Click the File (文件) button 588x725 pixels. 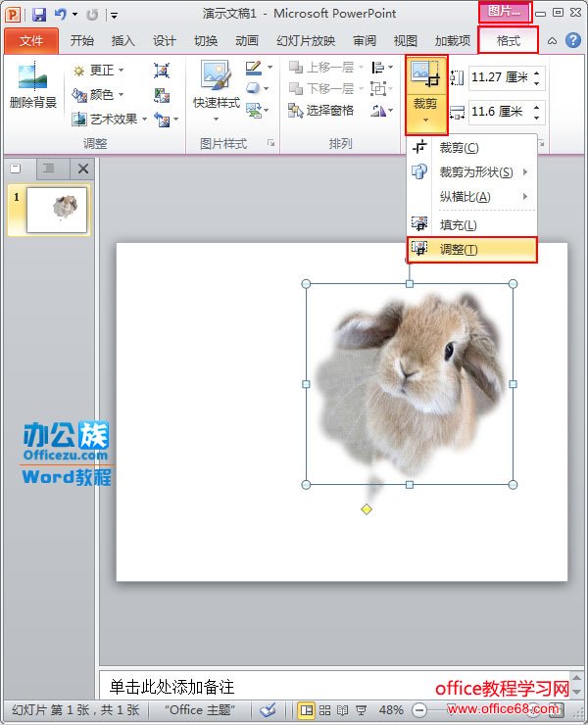click(31, 41)
